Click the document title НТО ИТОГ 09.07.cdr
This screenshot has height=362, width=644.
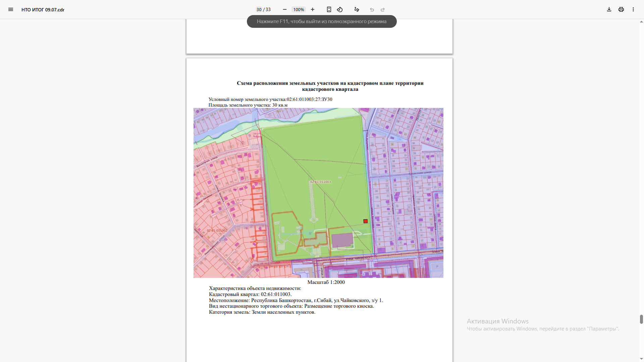click(x=43, y=10)
